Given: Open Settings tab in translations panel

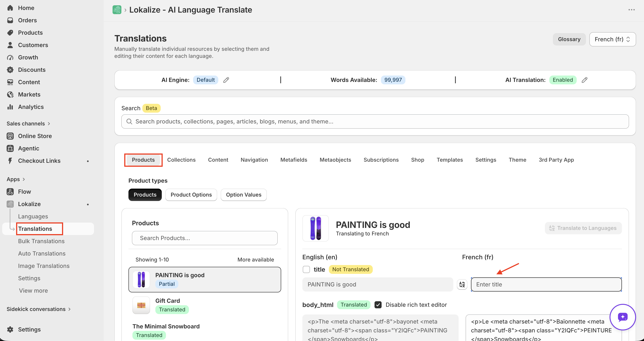Looking at the screenshot, I should point(486,160).
